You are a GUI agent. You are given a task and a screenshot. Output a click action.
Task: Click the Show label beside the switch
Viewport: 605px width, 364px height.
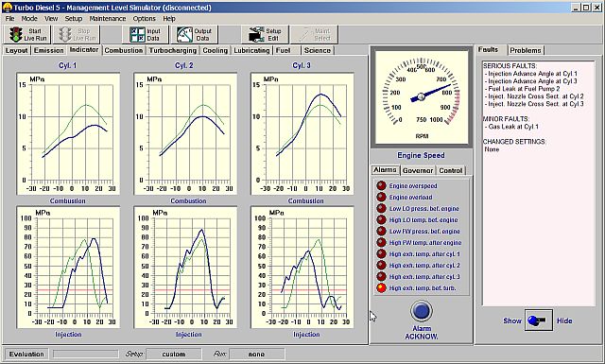point(512,321)
